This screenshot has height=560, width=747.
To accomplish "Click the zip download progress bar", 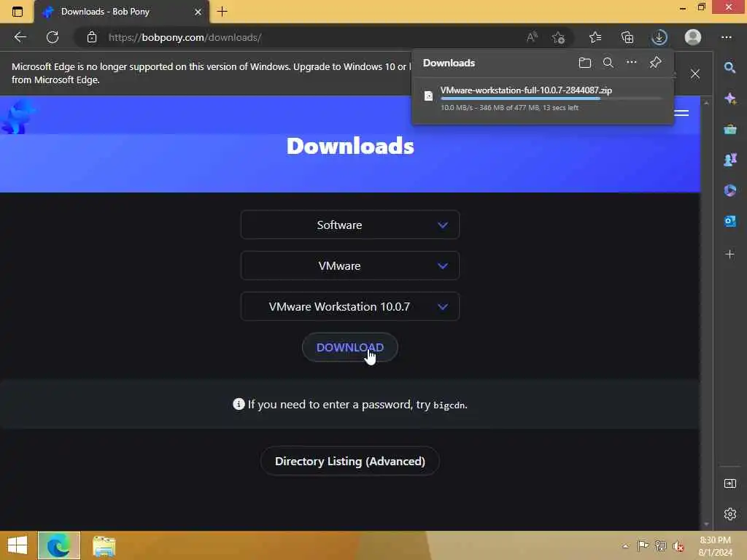I will coord(551,98).
